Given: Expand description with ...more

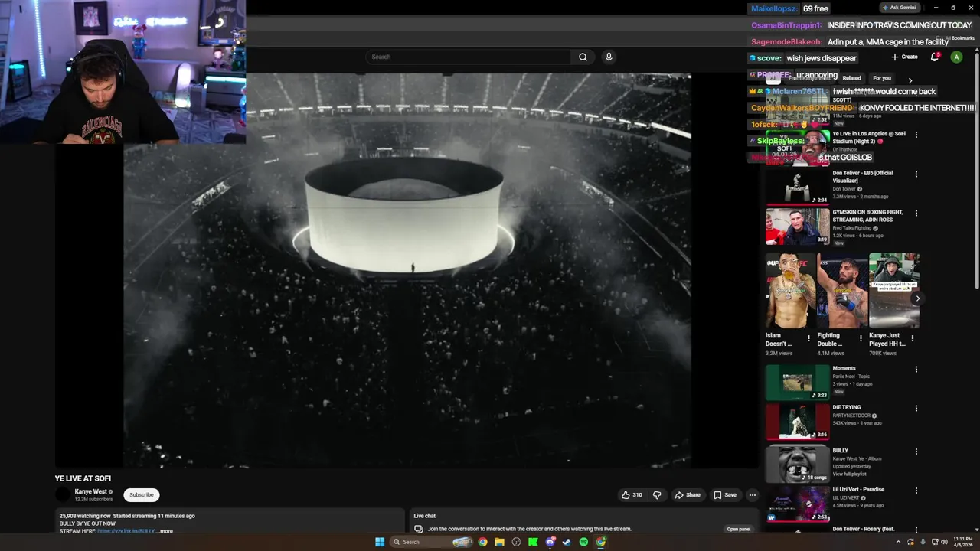Looking at the screenshot, I should 165,531.
